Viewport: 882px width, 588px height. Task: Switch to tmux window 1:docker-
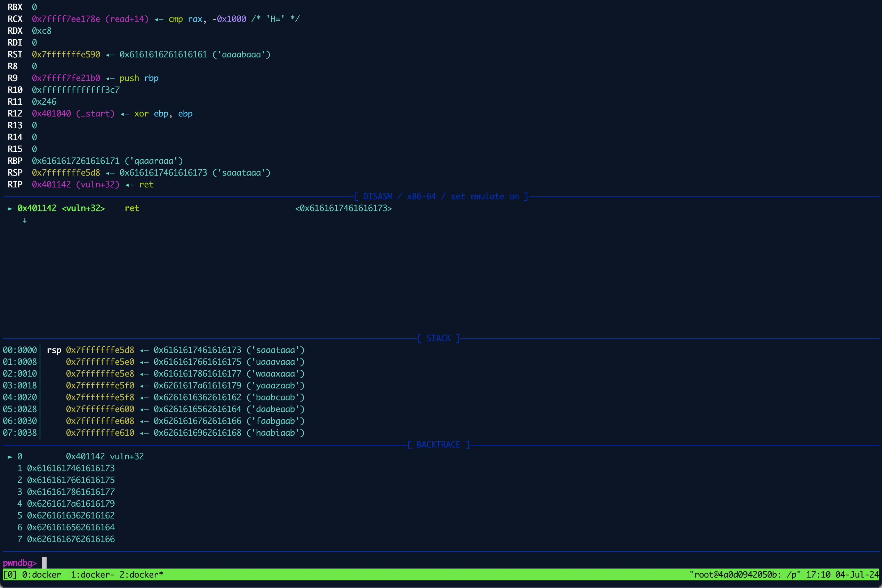pos(93,574)
